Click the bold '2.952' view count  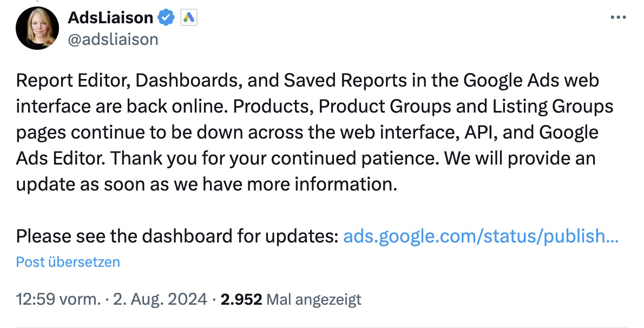tap(241, 299)
